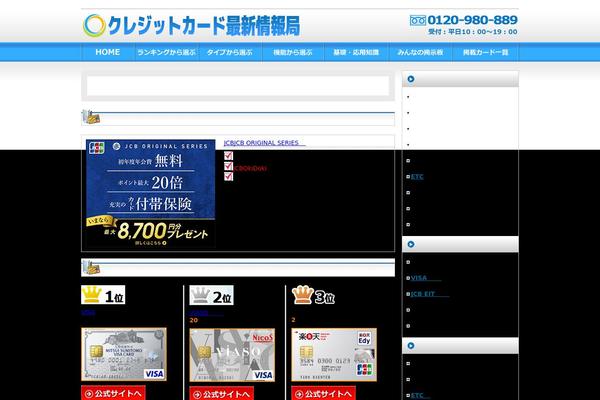600x400 pixels.
Task: Select the タイプから選ぶ navigation tab
Action: click(x=230, y=52)
